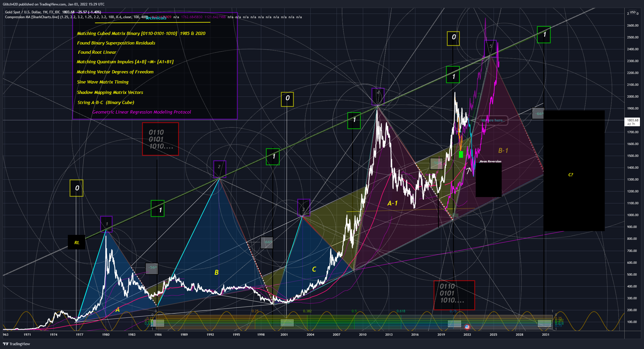
Task: Click the 2010 label on time axis
Action: click(x=363, y=335)
